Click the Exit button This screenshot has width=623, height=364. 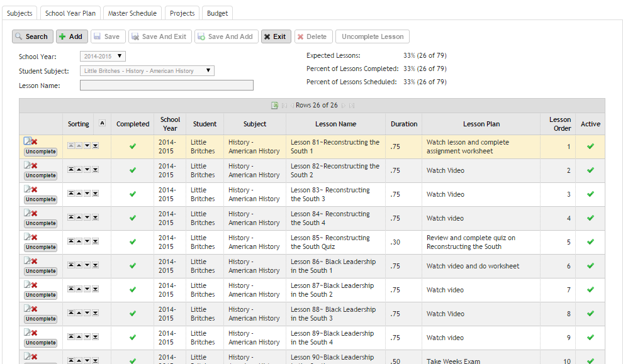[276, 36]
